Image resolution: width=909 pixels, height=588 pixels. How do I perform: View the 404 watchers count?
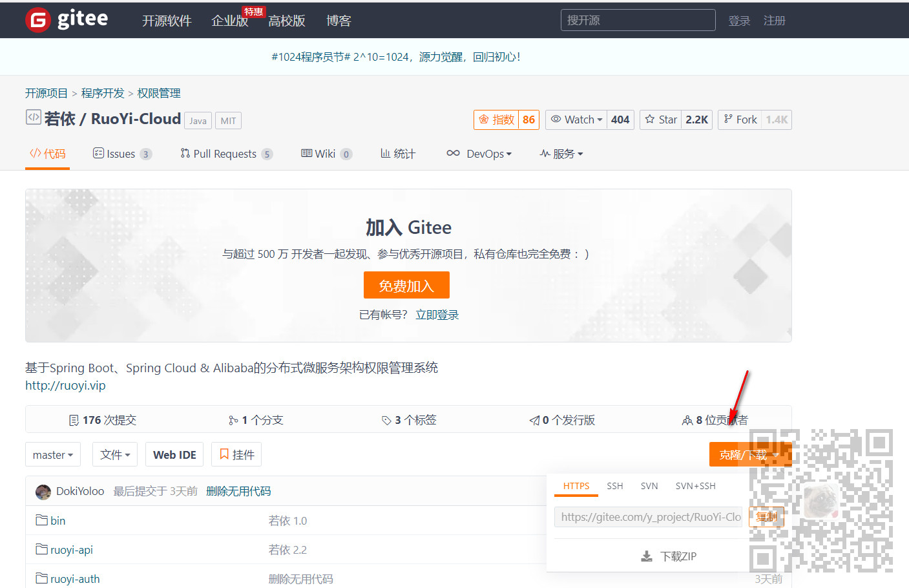pyautogui.click(x=620, y=120)
